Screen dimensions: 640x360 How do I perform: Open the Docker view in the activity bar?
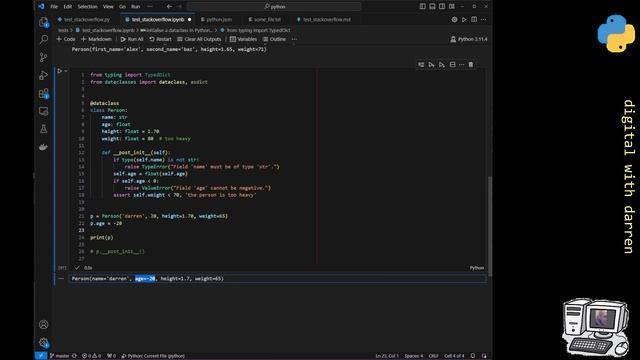click(43, 147)
